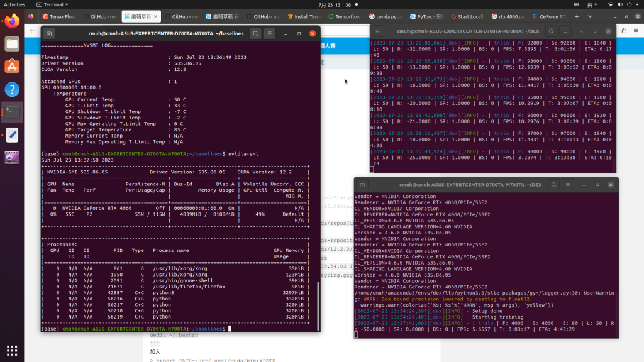Switch to the GeForce RTX browser tab

(548, 17)
